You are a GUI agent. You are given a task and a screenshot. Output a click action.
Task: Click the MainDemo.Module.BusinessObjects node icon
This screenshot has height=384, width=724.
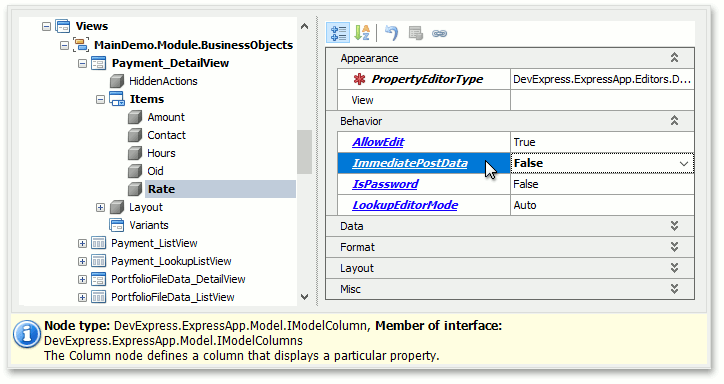[81, 45]
